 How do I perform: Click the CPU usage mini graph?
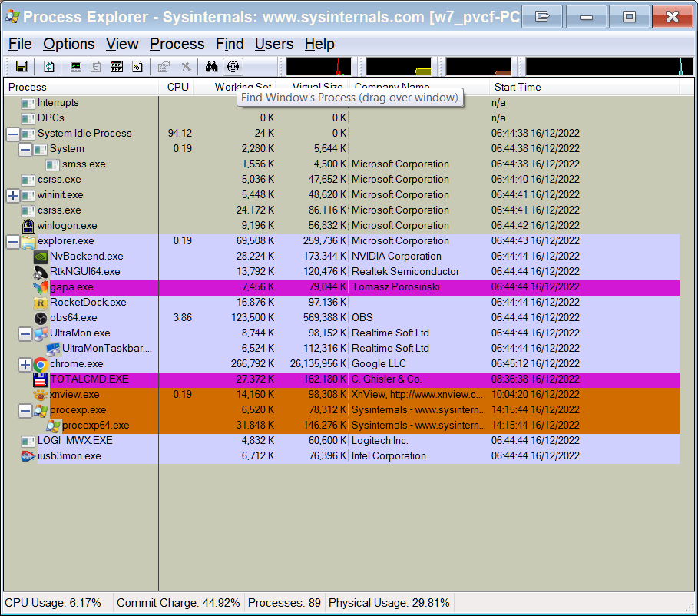pyautogui.click(x=319, y=67)
